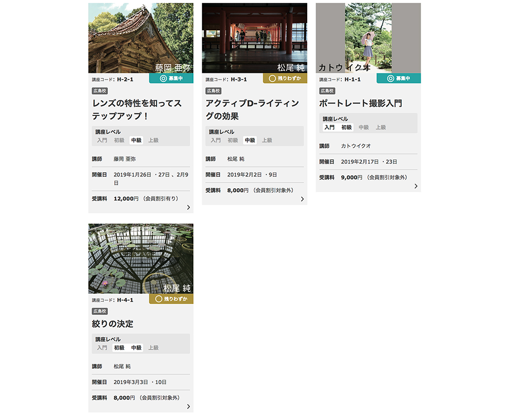Open the レンズの特性を知ってステップアップ！ course title
The image size is (513, 420).
point(137,110)
